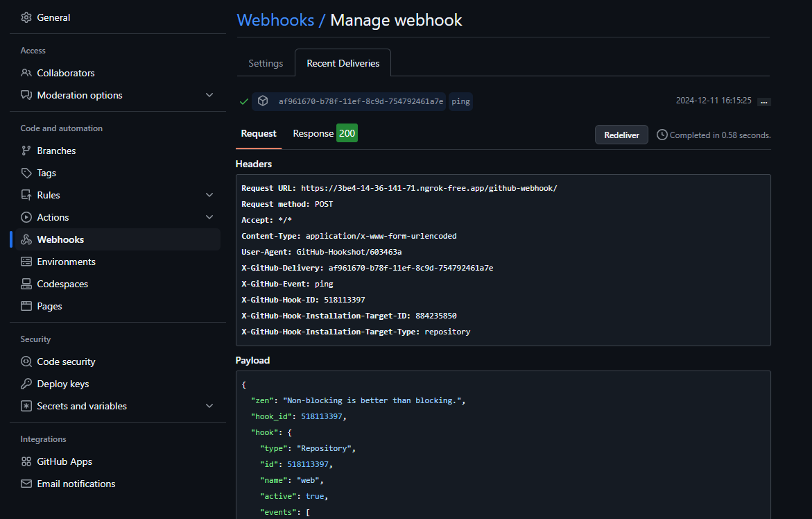Screen dimensions: 812x519
Task: Click the Actions play-circle icon
Action: 26,218
